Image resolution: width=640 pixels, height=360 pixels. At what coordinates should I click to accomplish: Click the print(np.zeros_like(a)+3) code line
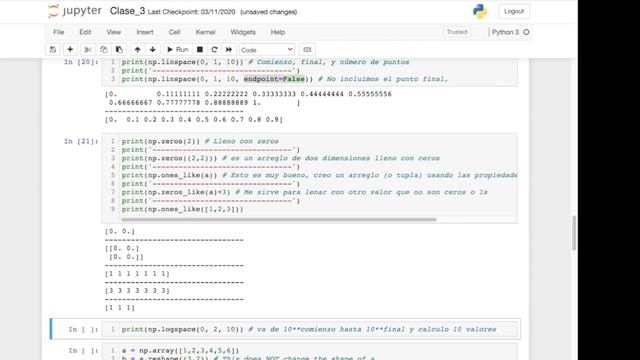coord(304,192)
